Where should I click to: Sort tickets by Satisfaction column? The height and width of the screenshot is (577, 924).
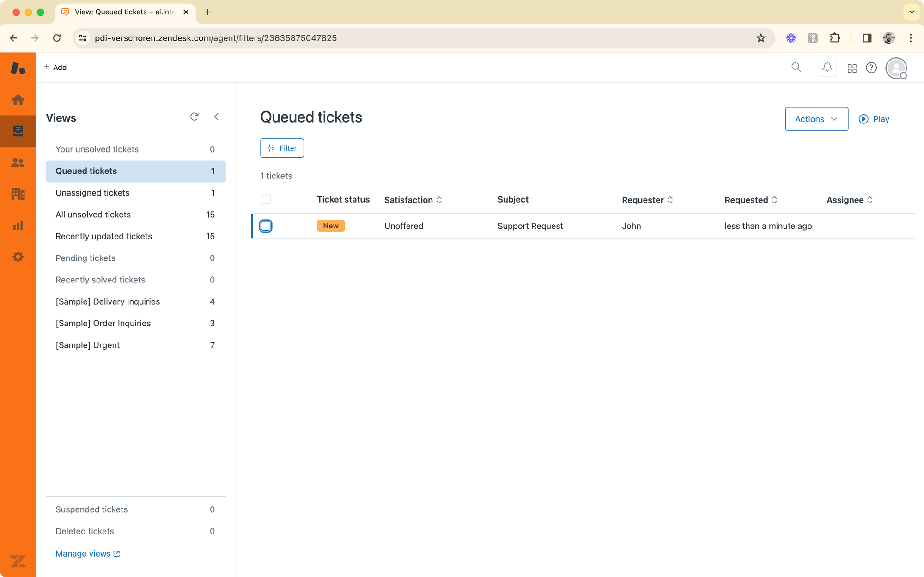click(x=413, y=200)
